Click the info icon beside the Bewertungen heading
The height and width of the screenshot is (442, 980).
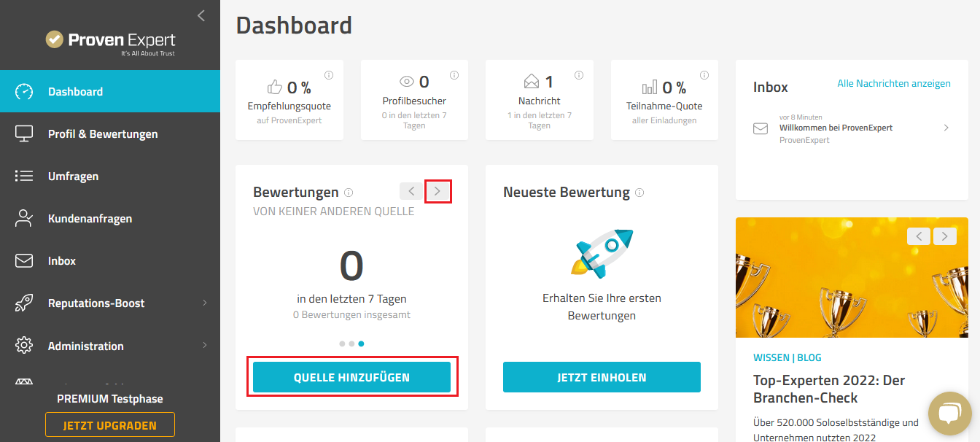(349, 193)
